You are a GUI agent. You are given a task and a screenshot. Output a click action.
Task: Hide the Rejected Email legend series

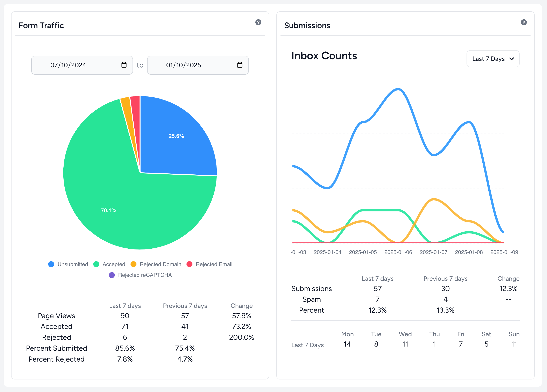209,264
